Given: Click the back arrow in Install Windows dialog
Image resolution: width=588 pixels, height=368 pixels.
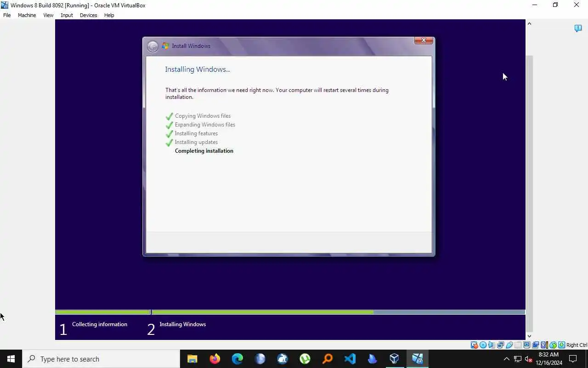Looking at the screenshot, I should [153, 46].
